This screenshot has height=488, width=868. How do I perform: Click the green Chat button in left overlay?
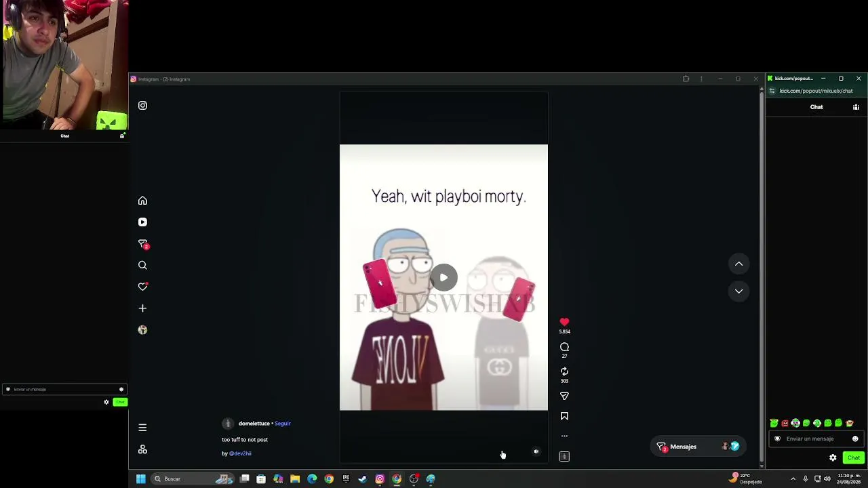click(120, 402)
